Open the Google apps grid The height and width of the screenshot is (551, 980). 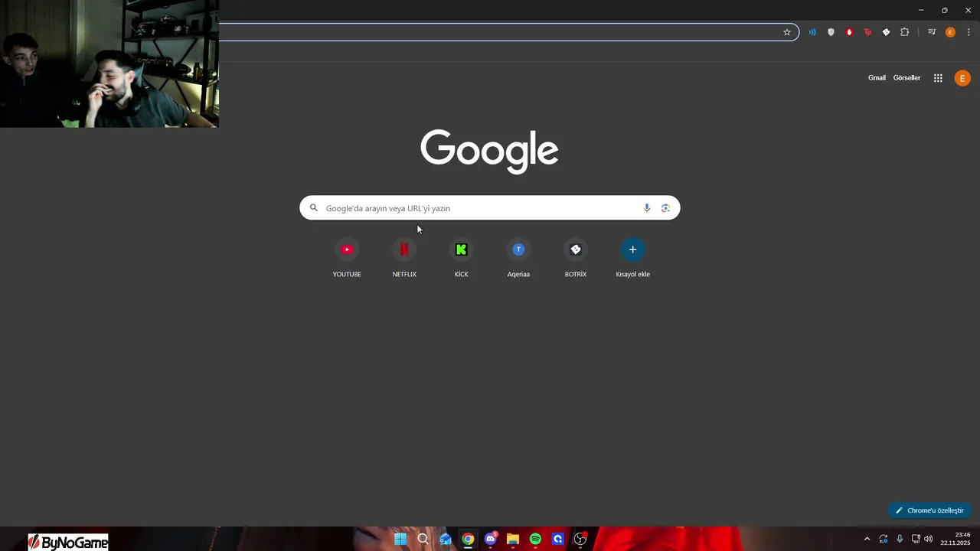(x=938, y=78)
